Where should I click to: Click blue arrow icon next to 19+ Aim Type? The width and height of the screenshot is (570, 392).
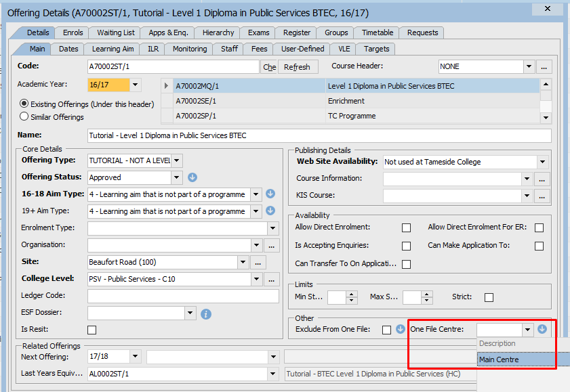tap(270, 211)
